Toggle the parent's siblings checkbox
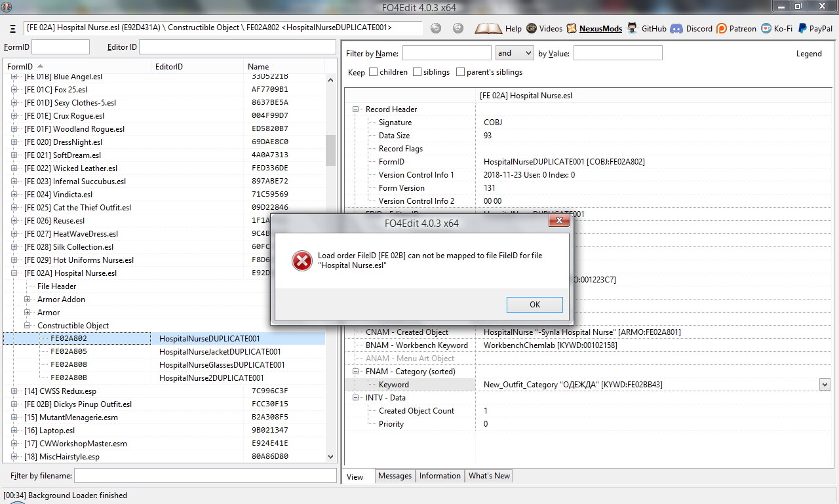 pos(460,72)
